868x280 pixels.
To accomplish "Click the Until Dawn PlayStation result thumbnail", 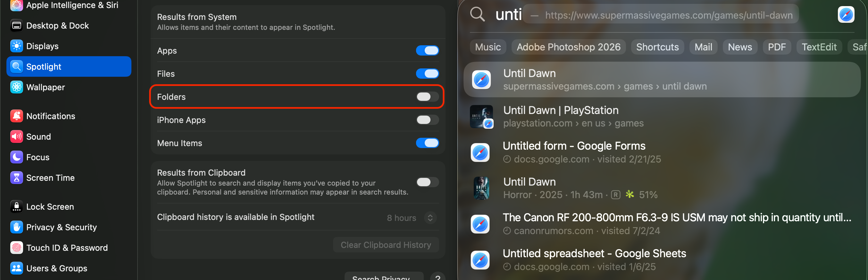I will pyautogui.click(x=481, y=117).
